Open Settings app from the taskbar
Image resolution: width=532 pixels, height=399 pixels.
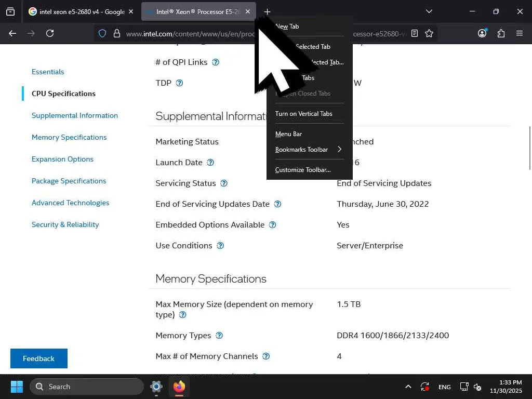[156, 387]
